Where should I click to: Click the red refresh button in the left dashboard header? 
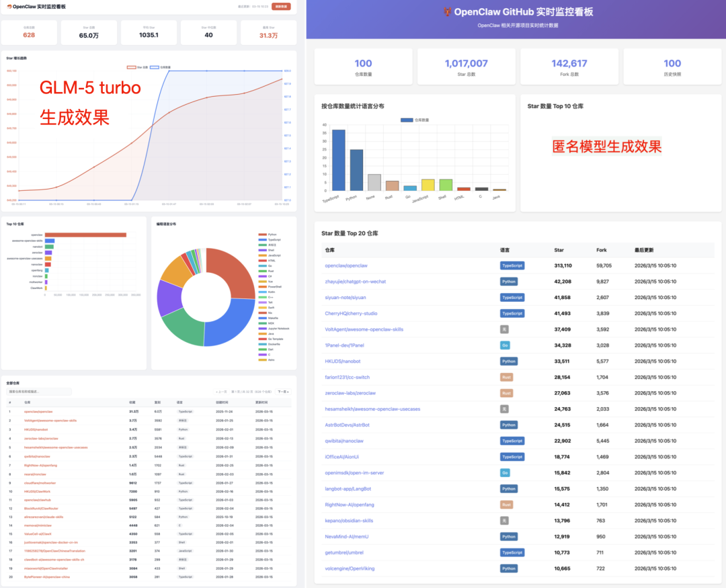click(281, 7)
